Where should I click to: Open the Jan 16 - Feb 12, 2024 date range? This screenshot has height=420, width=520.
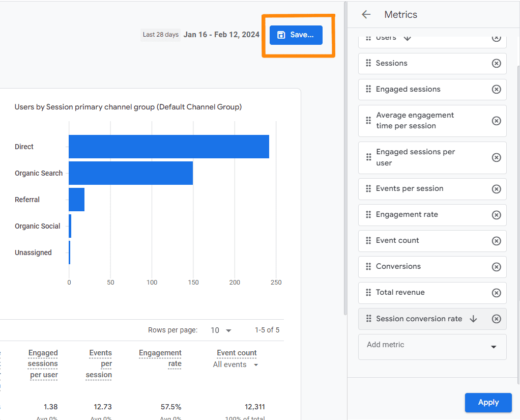pyautogui.click(x=221, y=35)
